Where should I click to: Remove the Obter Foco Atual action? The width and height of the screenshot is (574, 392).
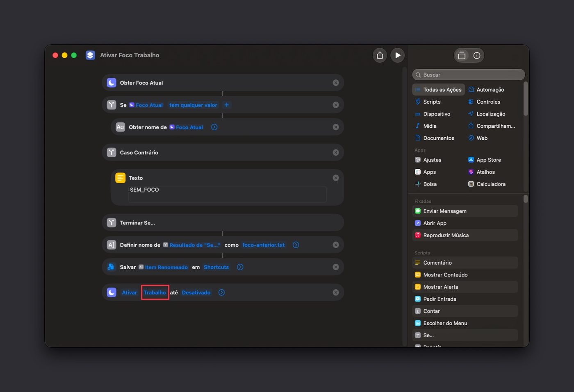click(x=336, y=83)
